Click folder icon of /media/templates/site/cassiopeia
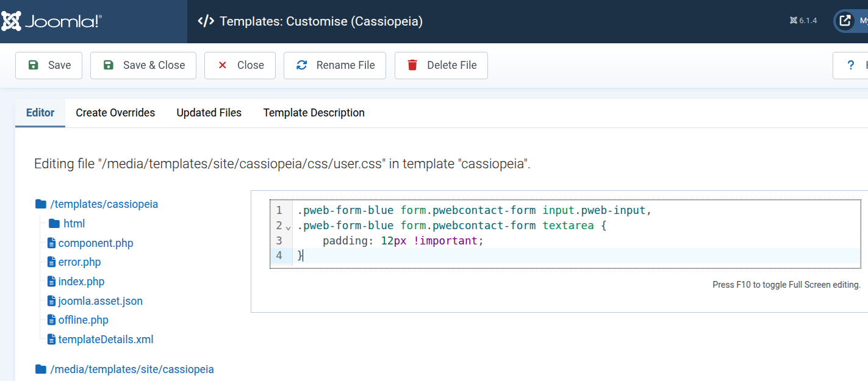The image size is (868, 381). click(41, 369)
